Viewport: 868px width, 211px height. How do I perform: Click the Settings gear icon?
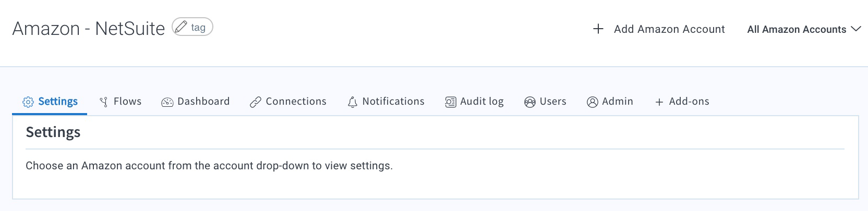28,102
